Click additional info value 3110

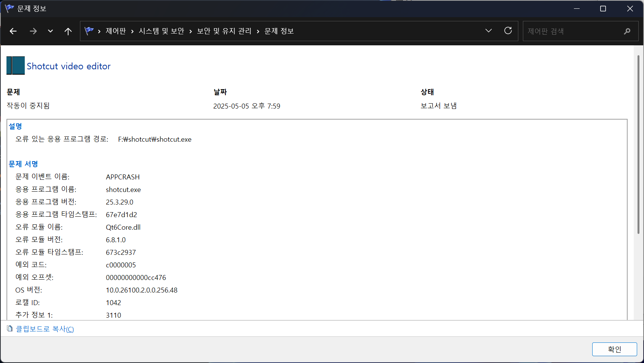113,315
